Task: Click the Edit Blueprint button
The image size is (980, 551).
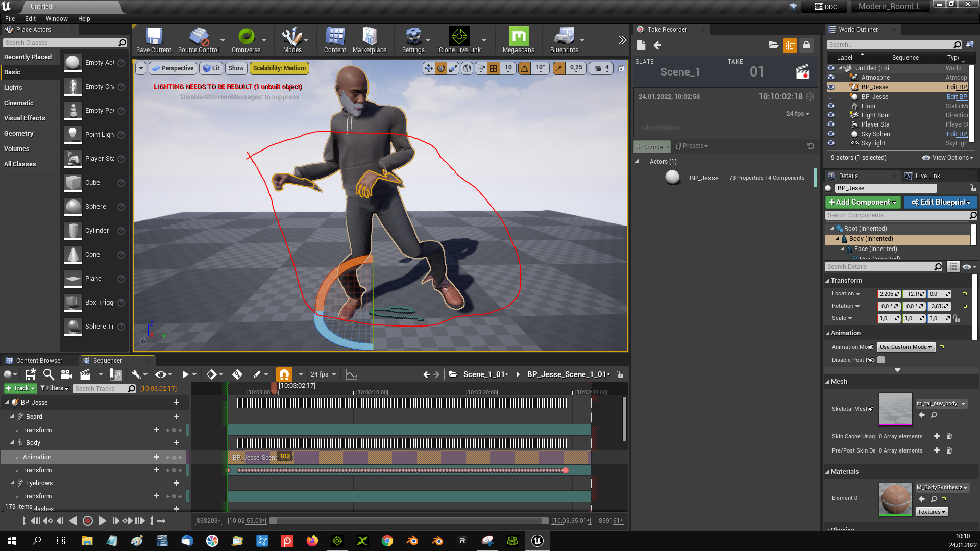Action: (x=941, y=202)
